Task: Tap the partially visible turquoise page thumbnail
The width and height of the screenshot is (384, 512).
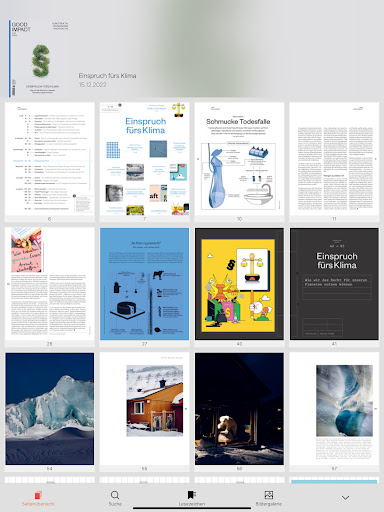Action: (334, 480)
